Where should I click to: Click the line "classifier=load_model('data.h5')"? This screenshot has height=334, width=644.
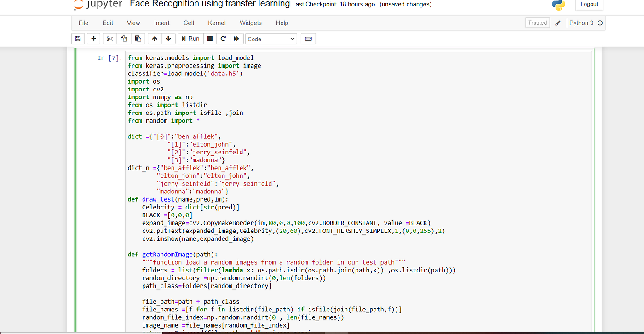pos(185,74)
